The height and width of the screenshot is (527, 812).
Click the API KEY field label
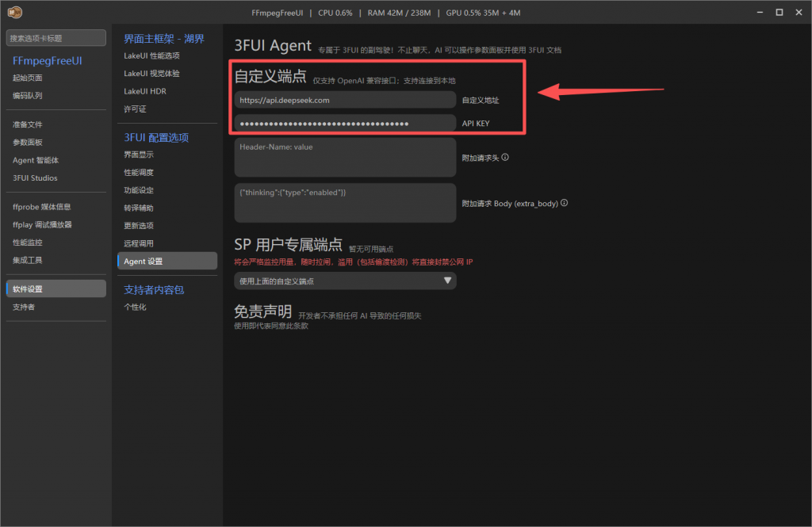[x=476, y=123]
